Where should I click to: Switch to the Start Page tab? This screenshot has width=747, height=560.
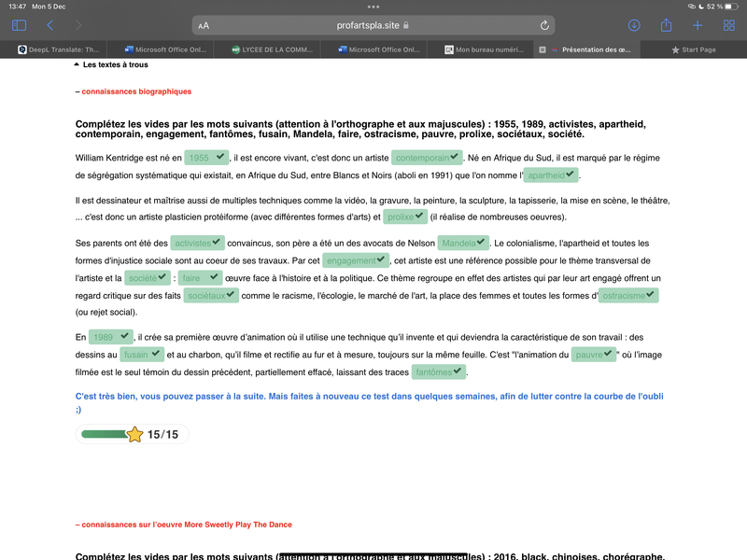693,49
